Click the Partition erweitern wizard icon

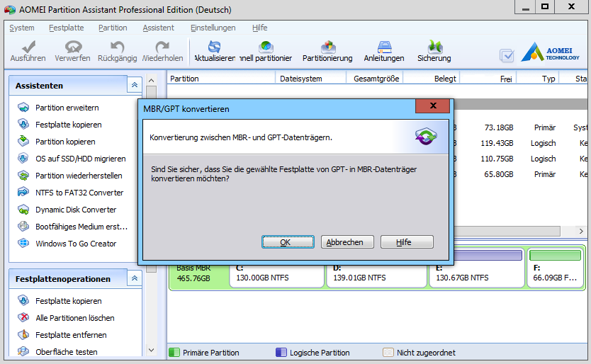[x=23, y=108]
